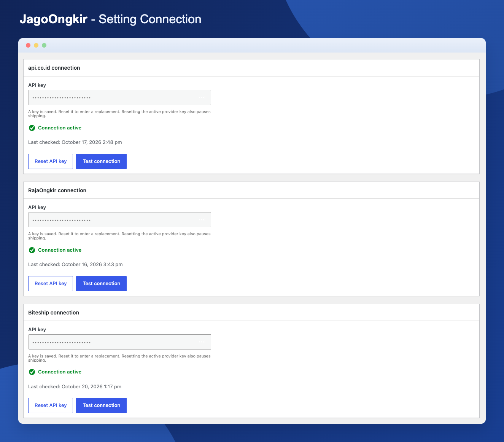Select the "api.co.id connection" heading
Screen dimensions: 504x442
[x=54, y=68]
